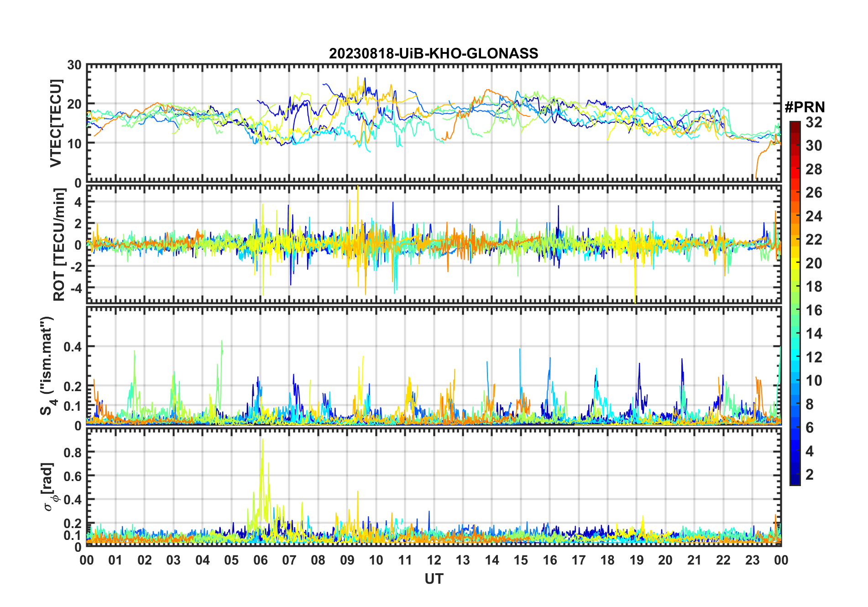
Task: Click colorbar tick label 32
Action: pos(814,122)
